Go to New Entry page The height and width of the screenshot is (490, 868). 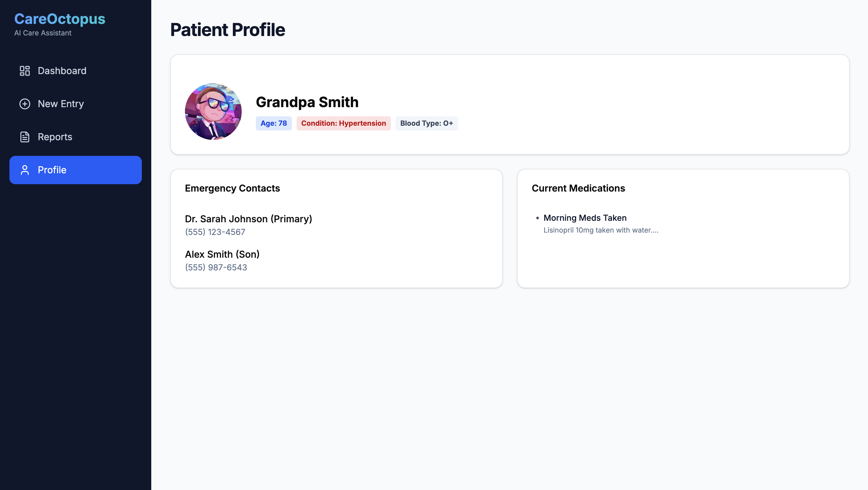point(61,104)
